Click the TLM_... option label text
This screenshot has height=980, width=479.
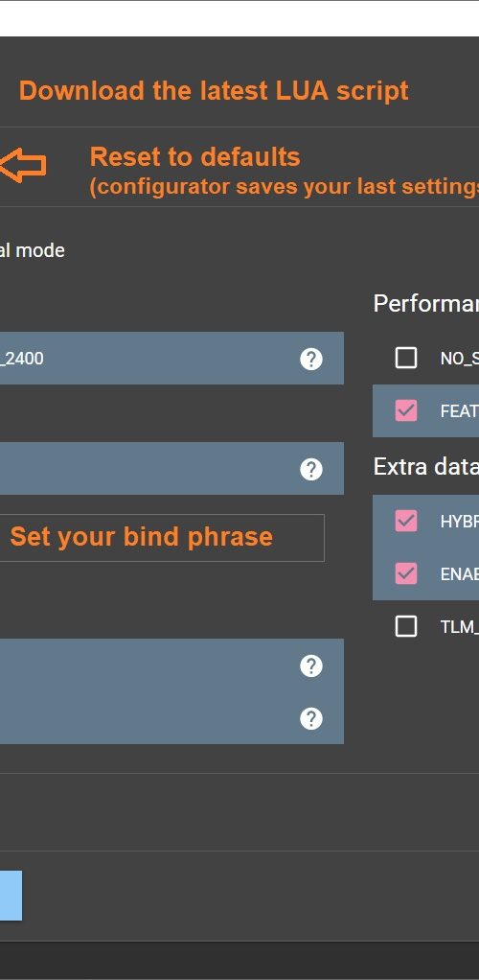coord(460,627)
